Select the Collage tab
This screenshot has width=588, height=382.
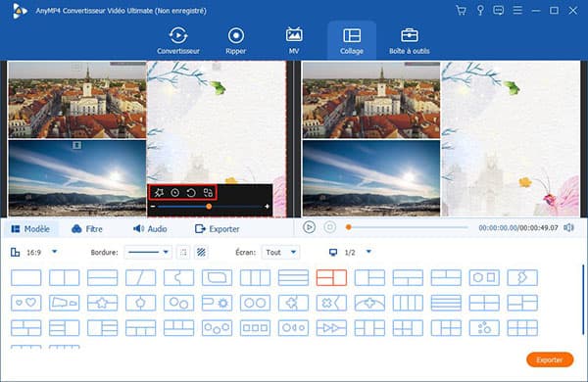click(x=352, y=40)
